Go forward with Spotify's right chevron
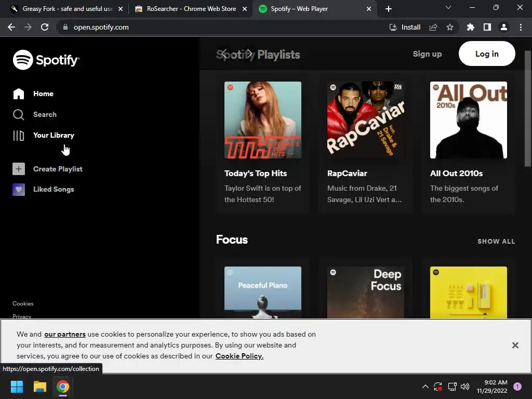The width and height of the screenshot is (532, 399). (249, 54)
